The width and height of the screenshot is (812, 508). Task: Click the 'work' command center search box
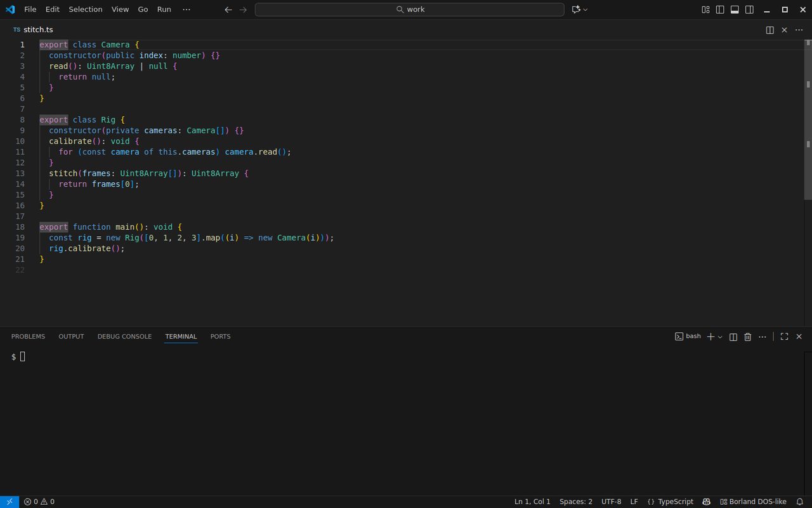coord(409,10)
